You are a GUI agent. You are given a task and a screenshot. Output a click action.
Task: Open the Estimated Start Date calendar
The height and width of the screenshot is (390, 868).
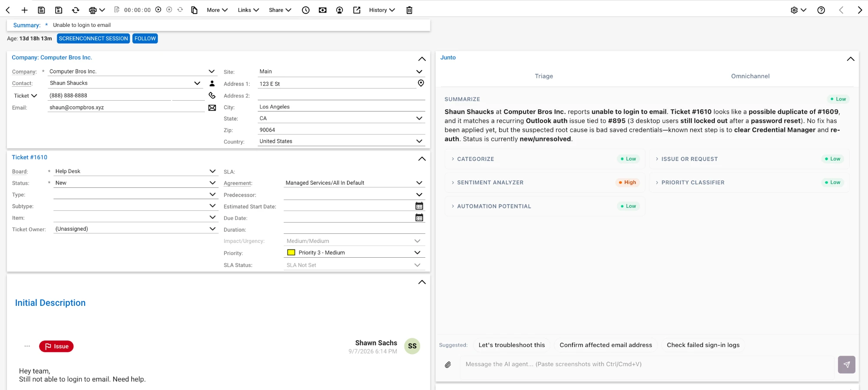[419, 206]
